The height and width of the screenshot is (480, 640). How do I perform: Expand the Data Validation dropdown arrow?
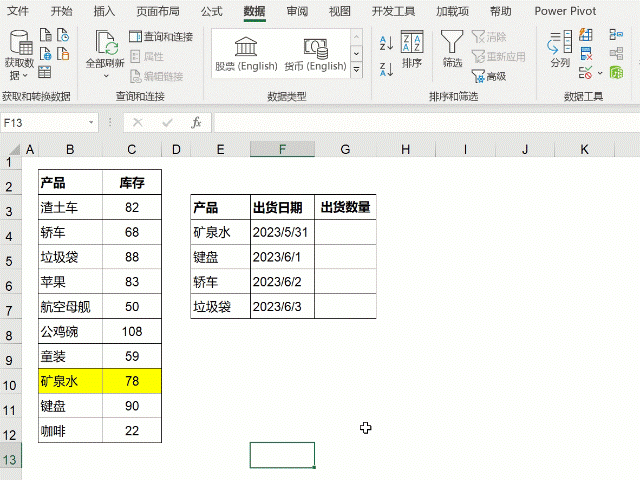(600, 73)
